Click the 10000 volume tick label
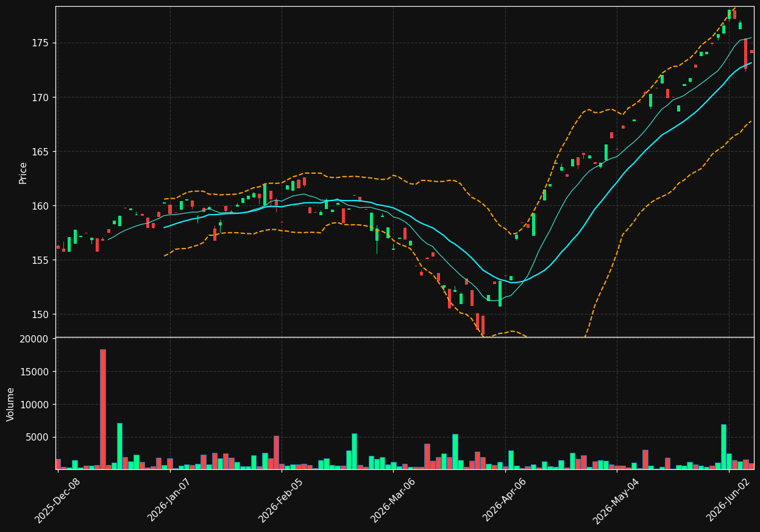 (x=35, y=405)
